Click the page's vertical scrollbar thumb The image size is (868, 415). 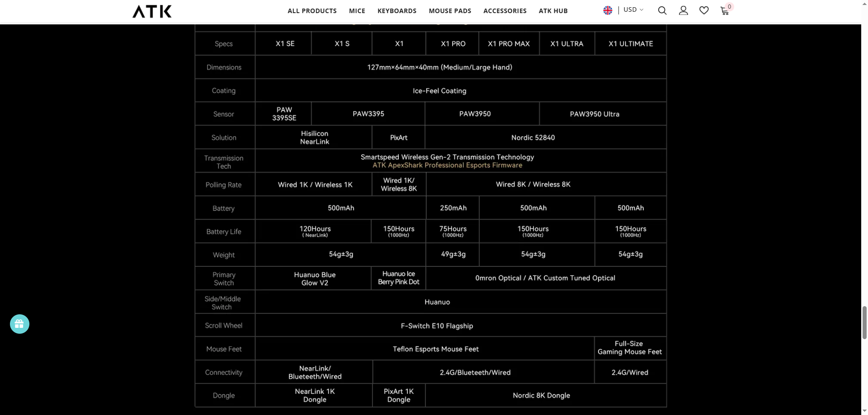tap(864, 322)
